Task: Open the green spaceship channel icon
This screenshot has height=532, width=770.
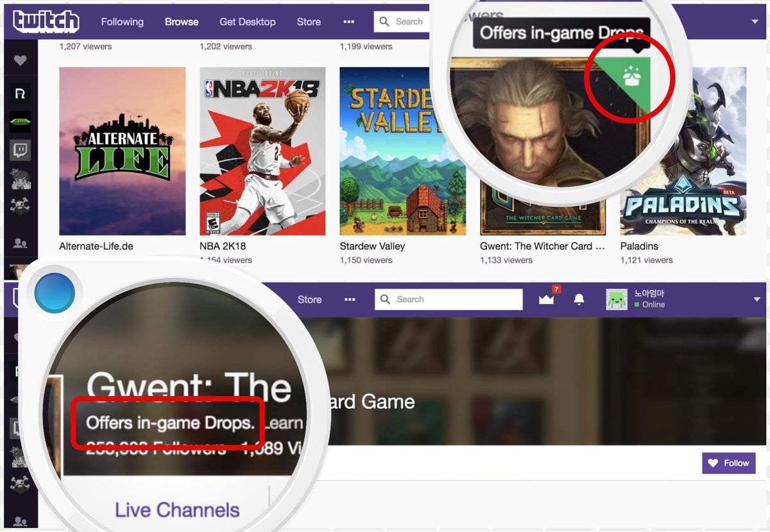Action: coord(21,122)
